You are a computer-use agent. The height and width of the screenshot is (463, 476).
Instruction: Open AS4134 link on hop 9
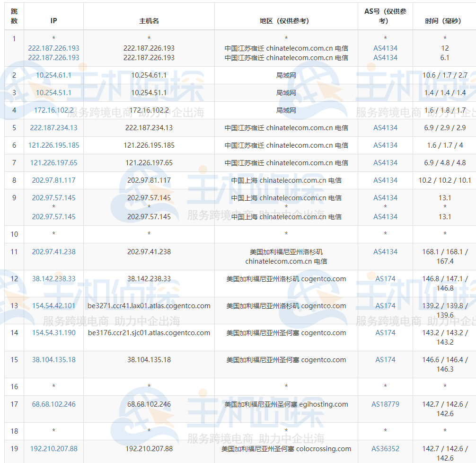point(385,198)
